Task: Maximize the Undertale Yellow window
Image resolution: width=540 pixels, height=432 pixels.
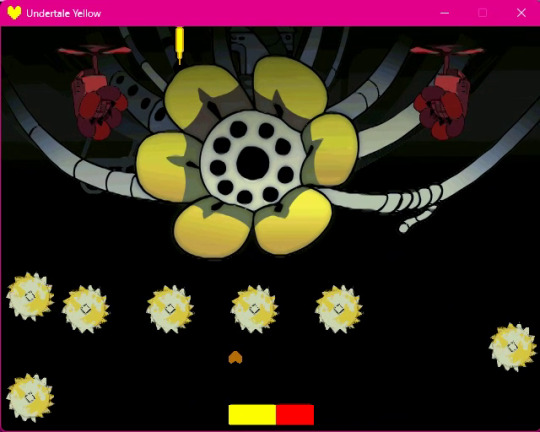Action: point(482,13)
